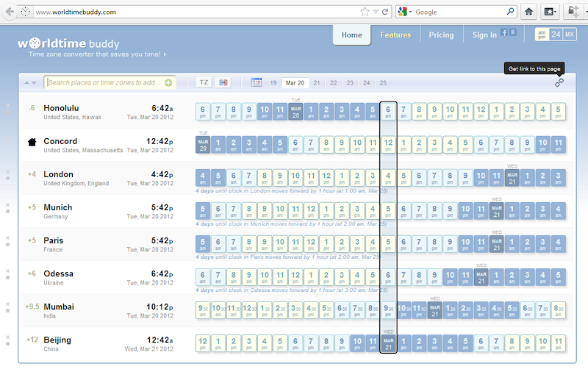Go to the Pricing tab
This screenshot has height=372, width=588.
pos(441,35)
